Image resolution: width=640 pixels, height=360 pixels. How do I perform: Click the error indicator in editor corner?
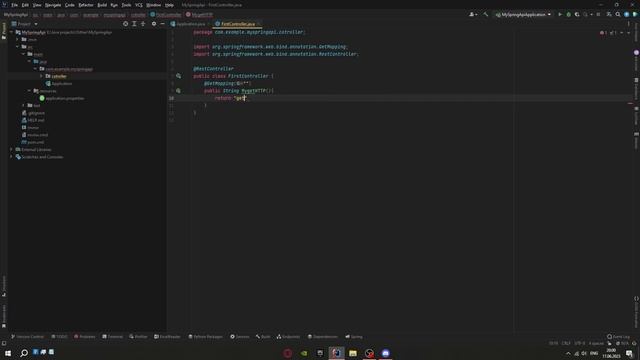click(603, 33)
